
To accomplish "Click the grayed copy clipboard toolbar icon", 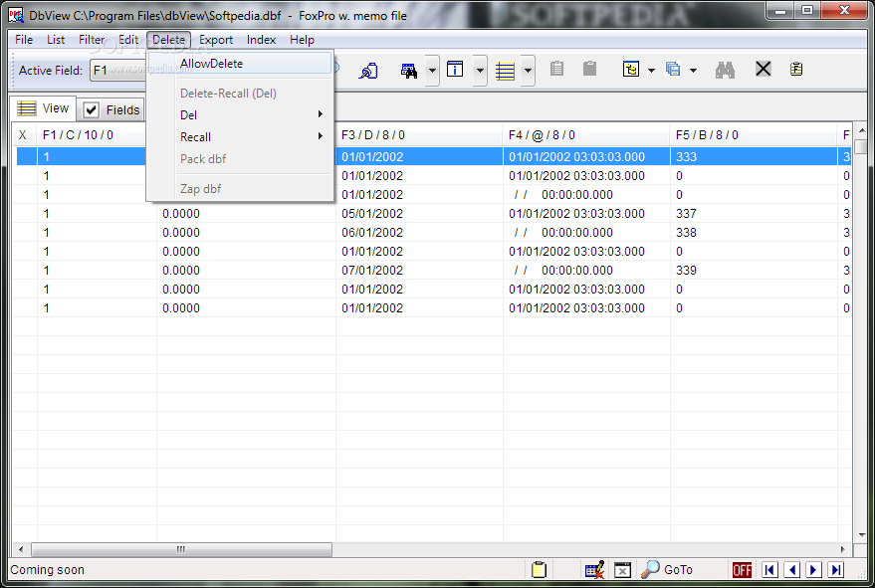I will pyautogui.click(x=556, y=69).
